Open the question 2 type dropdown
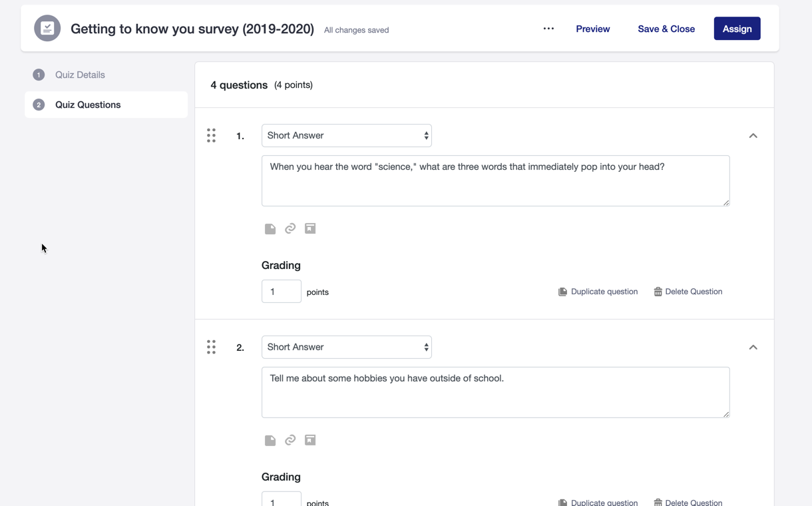Image resolution: width=812 pixels, height=506 pixels. tap(346, 348)
